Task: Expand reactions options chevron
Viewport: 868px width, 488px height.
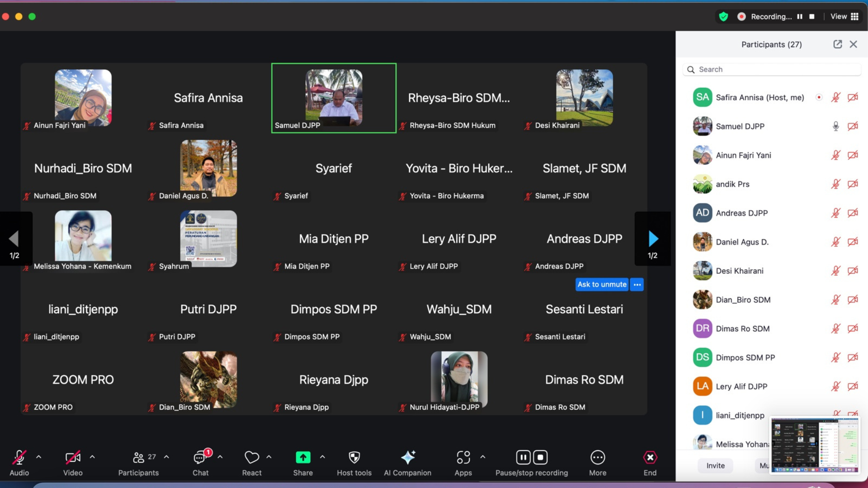Action: point(269,457)
